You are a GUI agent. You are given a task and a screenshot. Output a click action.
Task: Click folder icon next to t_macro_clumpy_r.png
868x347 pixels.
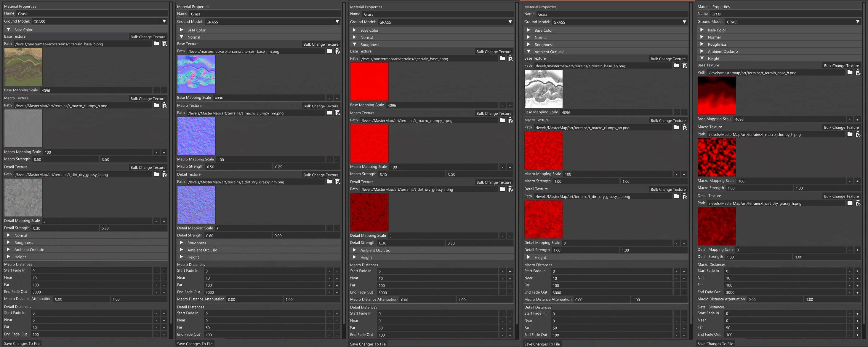pos(502,120)
